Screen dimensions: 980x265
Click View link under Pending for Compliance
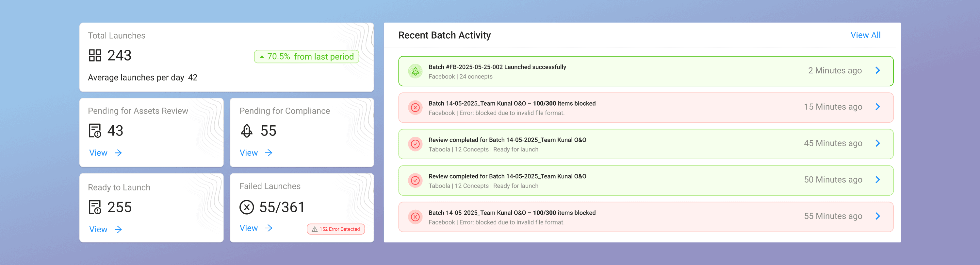coord(248,153)
